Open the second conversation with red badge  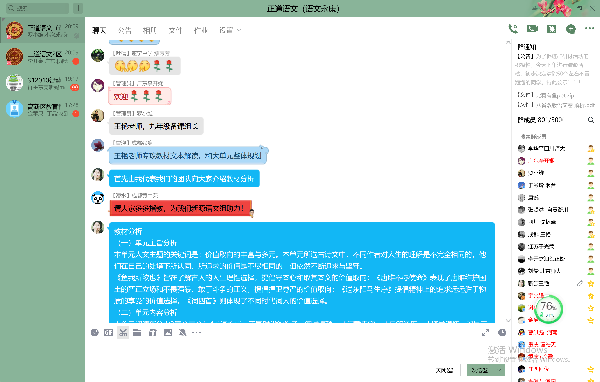pos(42,57)
